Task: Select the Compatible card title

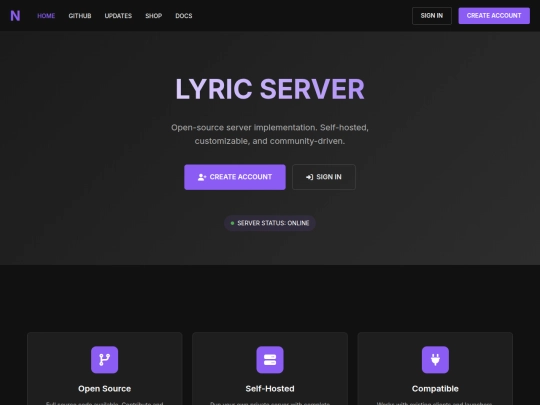Action: pyautogui.click(x=435, y=388)
